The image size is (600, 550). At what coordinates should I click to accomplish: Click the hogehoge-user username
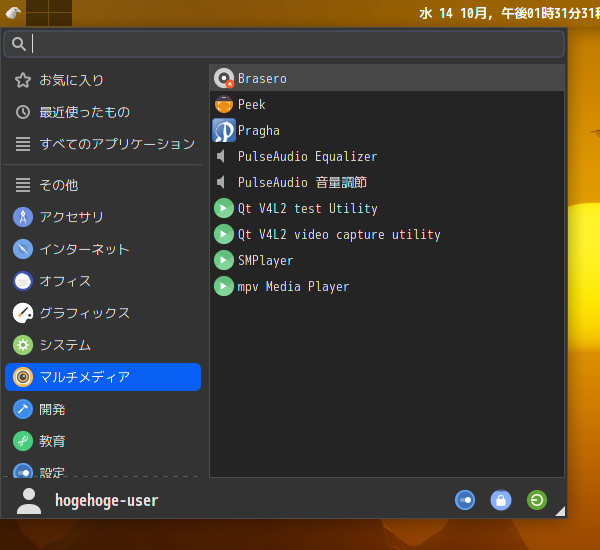(x=106, y=501)
